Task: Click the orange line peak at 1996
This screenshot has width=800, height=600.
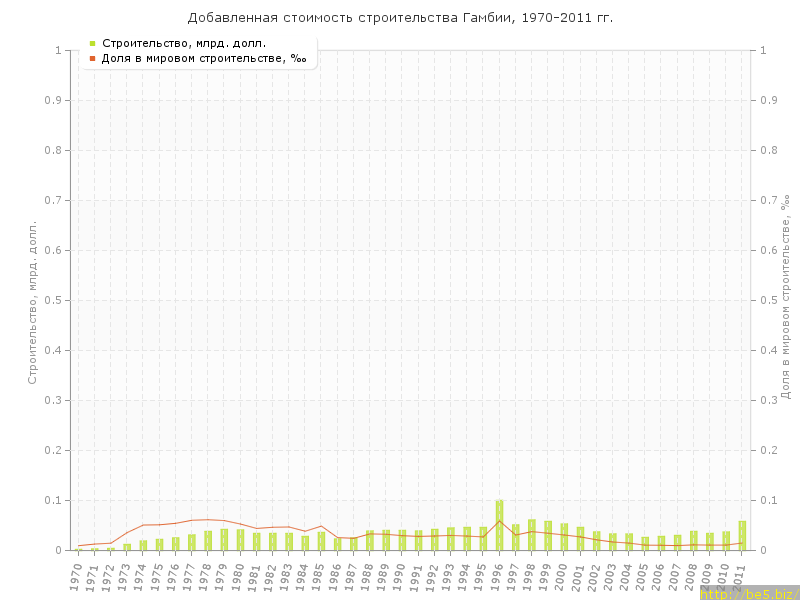Action: [x=499, y=521]
